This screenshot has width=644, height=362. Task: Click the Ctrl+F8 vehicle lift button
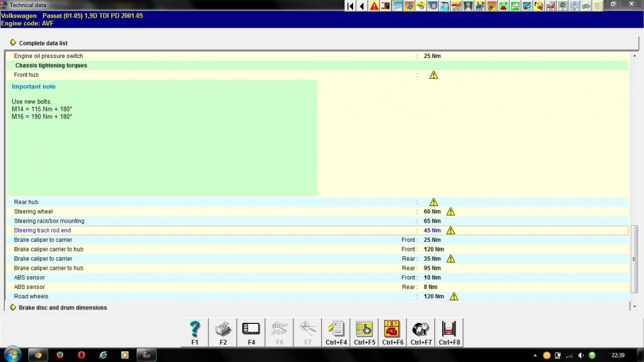coord(449,332)
